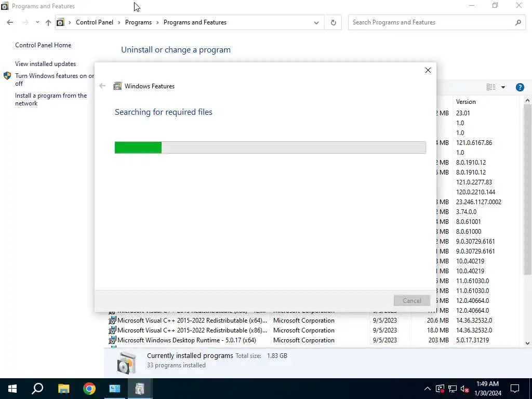Open the notification Action Center
The height and width of the screenshot is (399, 532).
coord(515,389)
